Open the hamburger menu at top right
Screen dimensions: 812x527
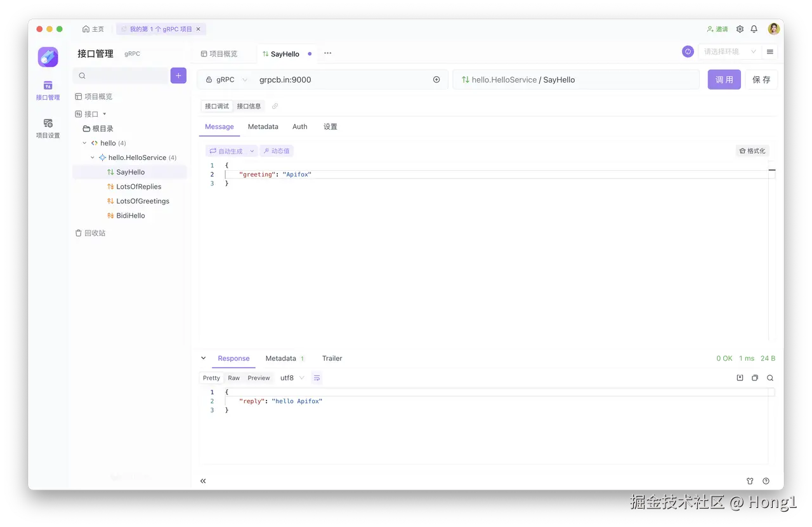(770, 51)
